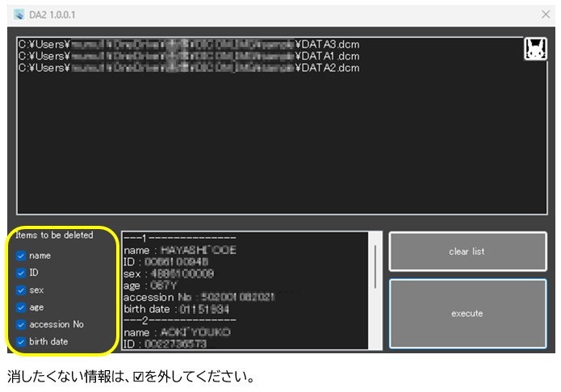
Task: Uncheck the birth date checkbox
Action: click(21, 341)
